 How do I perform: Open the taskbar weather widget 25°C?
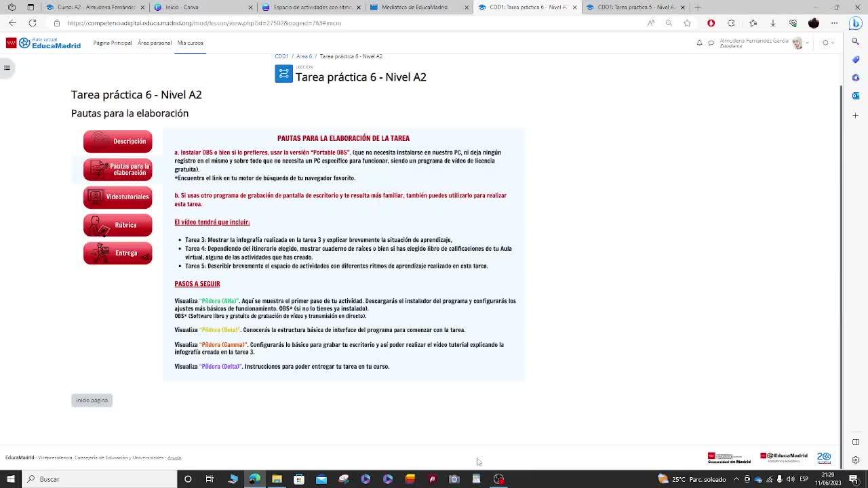(692, 479)
